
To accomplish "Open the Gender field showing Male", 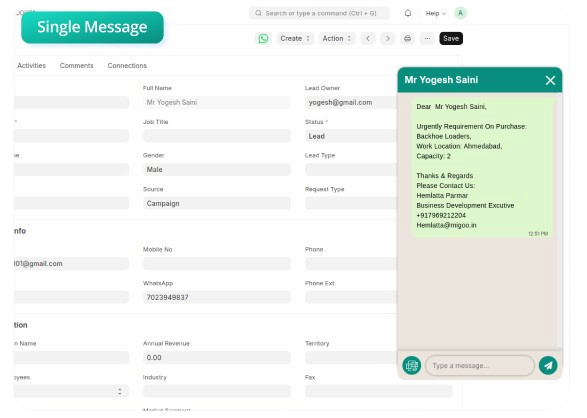I will point(216,170).
